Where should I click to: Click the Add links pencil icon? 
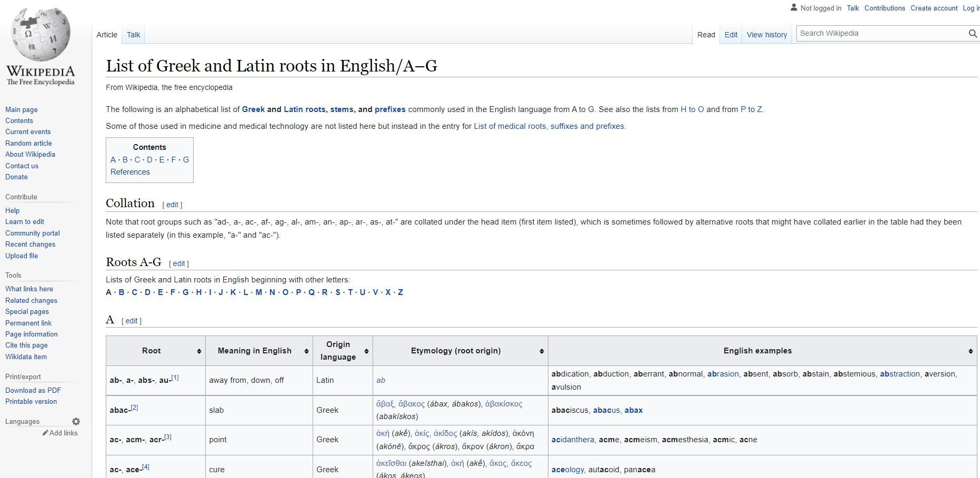(x=45, y=432)
